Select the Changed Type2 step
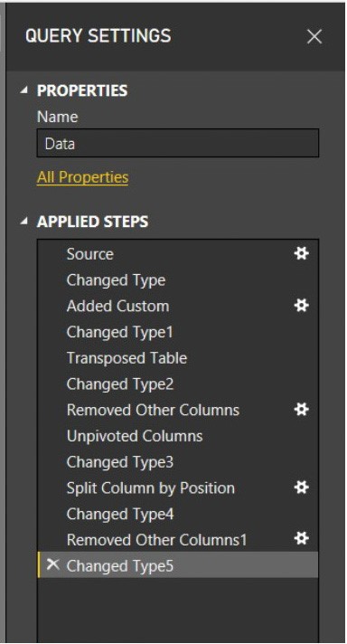Viewport: 347px width, 644px height. 178,384
